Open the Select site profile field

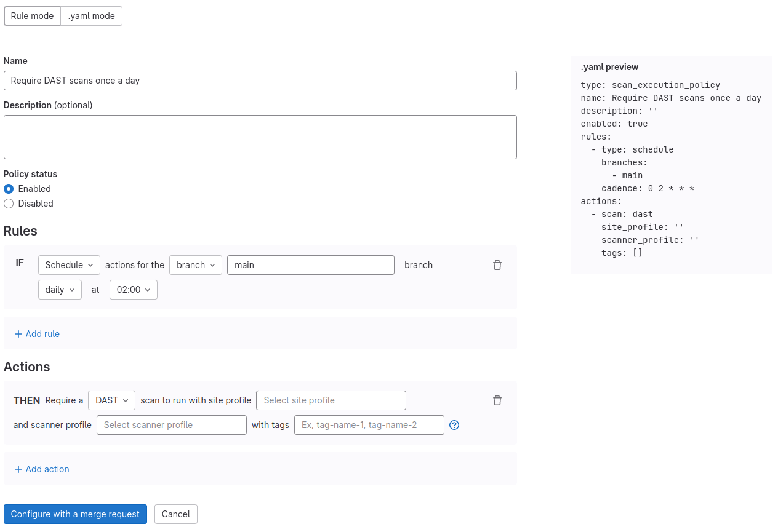coord(331,400)
